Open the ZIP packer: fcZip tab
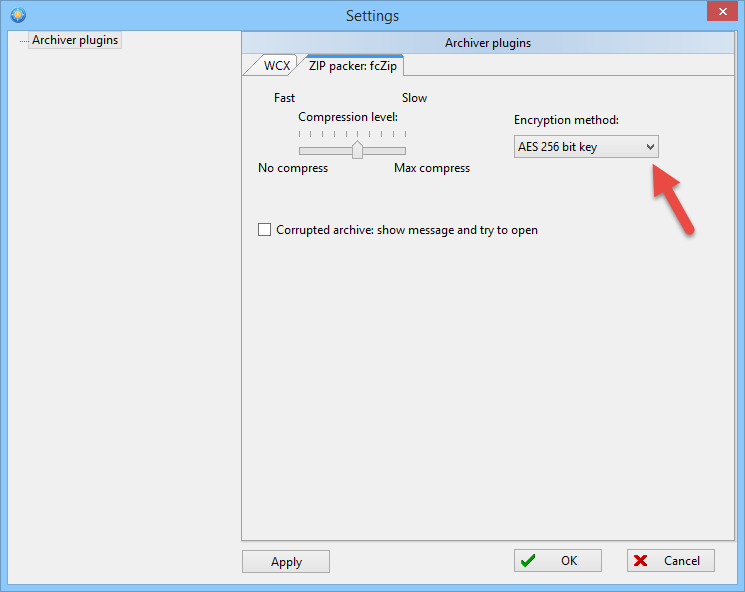 click(353, 66)
